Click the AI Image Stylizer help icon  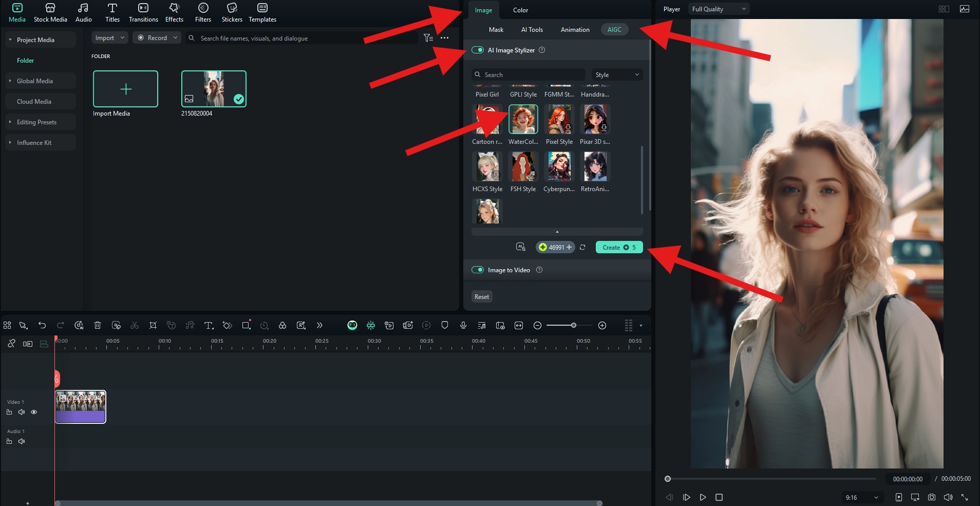(x=542, y=50)
